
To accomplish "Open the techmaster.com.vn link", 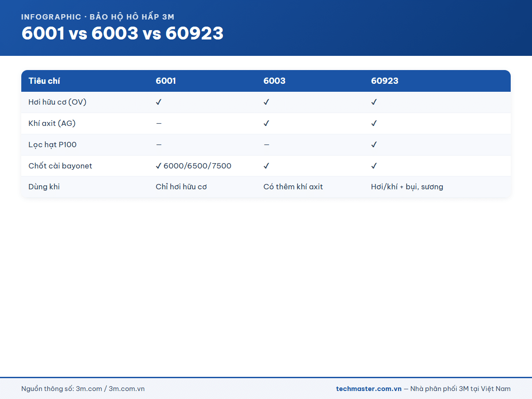I will [x=369, y=389].
